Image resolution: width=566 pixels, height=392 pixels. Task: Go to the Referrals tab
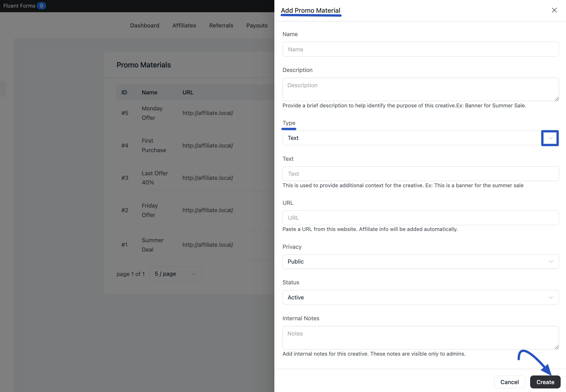tap(221, 25)
